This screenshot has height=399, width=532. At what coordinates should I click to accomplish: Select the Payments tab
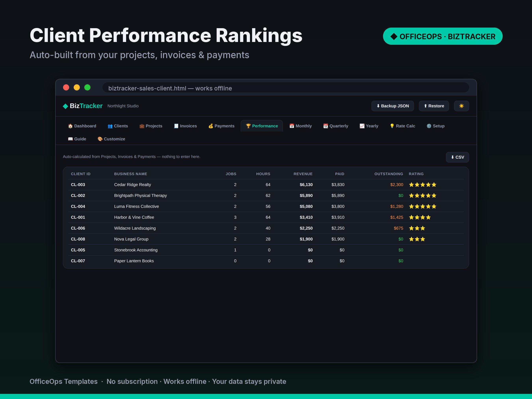click(x=221, y=126)
